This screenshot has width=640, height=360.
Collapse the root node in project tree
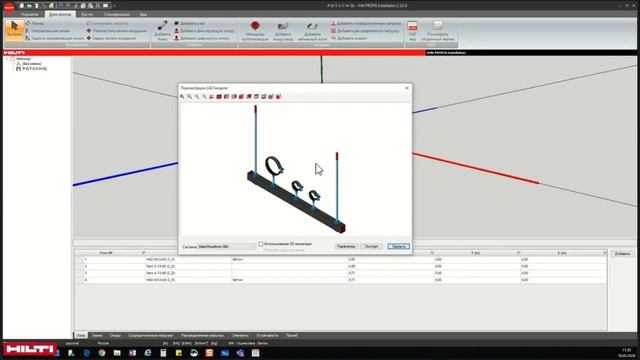pos(7,59)
